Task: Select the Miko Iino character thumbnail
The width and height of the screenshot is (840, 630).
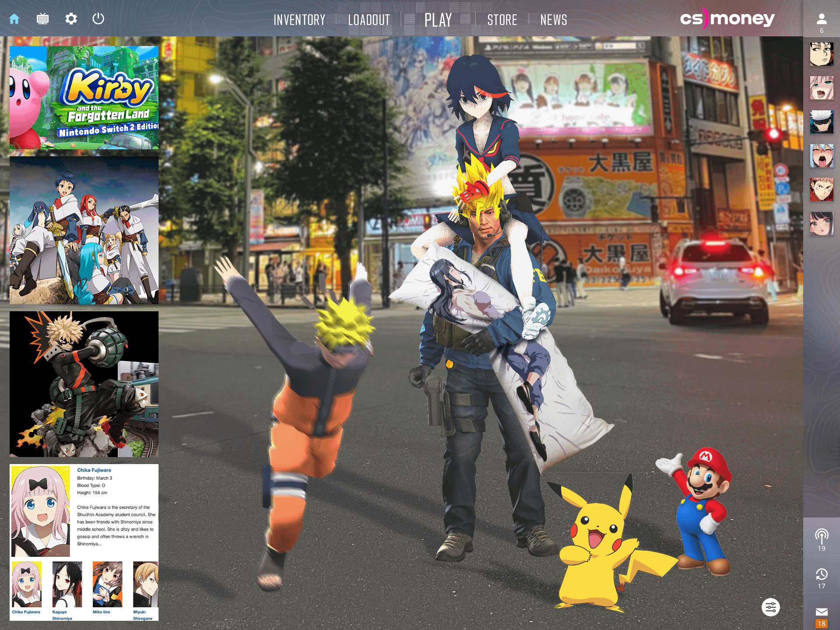Action: point(107,584)
